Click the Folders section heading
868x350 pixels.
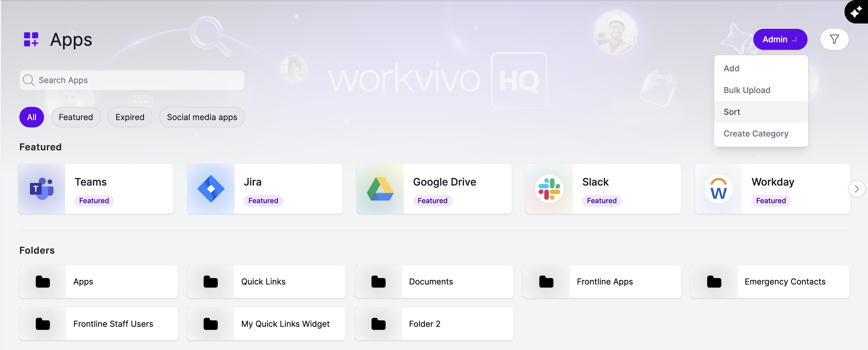coord(37,250)
